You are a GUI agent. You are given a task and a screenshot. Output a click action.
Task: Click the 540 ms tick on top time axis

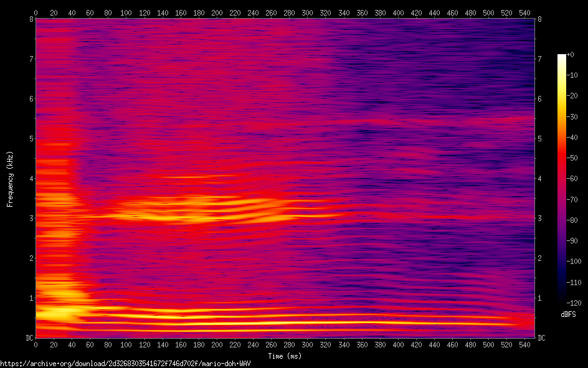pyautogui.click(x=525, y=12)
